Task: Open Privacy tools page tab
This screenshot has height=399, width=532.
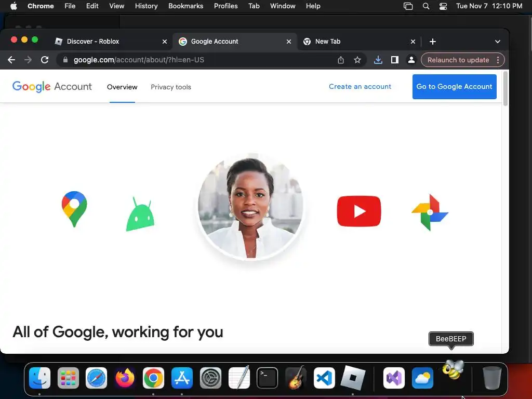Action: point(170,87)
